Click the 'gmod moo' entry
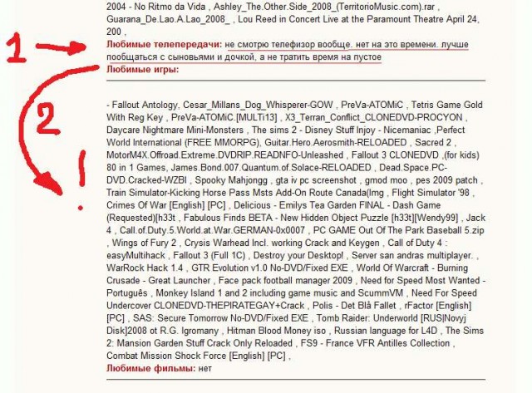 coord(386,180)
